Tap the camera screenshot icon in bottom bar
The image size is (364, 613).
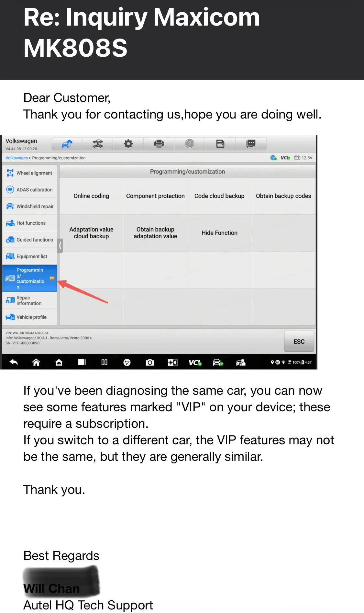pos(150,362)
